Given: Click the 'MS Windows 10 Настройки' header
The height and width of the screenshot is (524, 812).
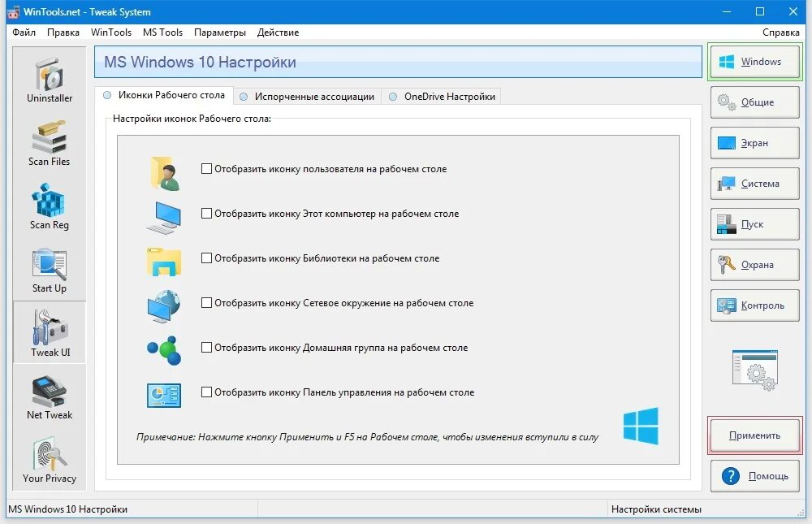Looking at the screenshot, I should [x=398, y=62].
